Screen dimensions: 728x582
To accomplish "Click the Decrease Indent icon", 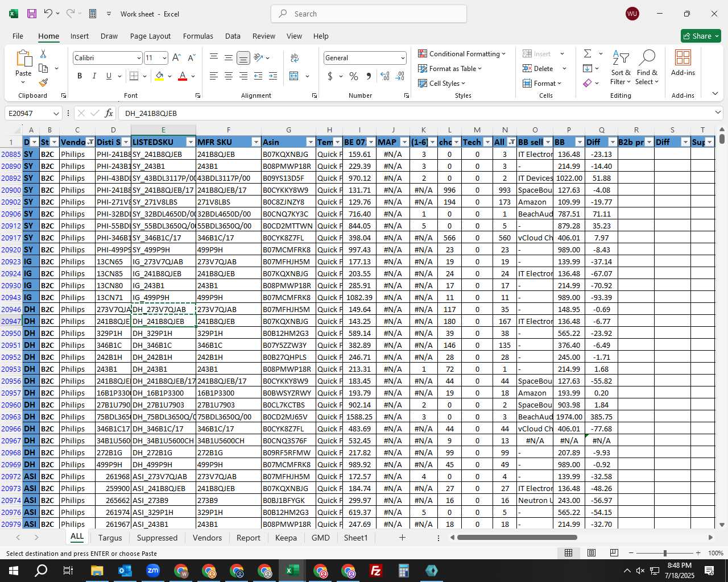I will click(258, 76).
